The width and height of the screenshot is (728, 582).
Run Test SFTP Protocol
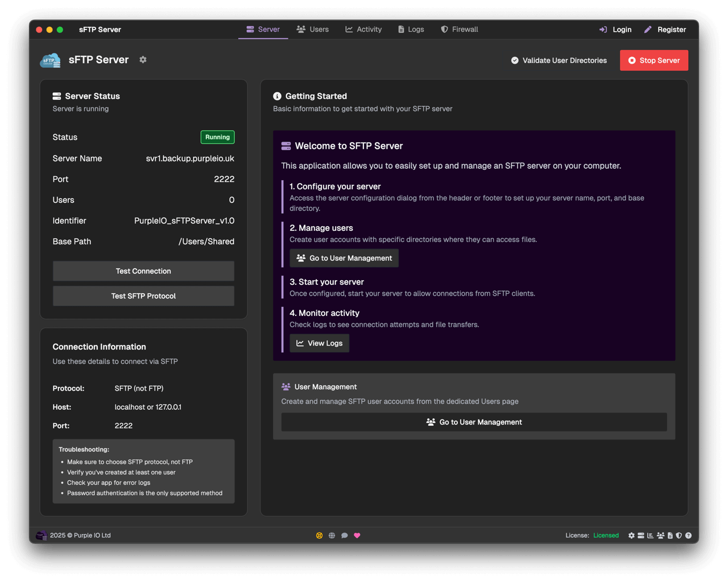(x=143, y=296)
